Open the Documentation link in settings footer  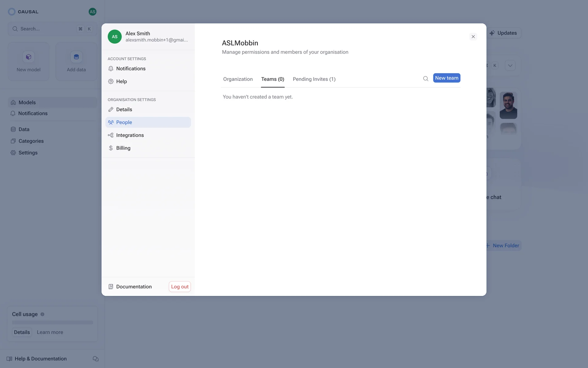point(134,286)
